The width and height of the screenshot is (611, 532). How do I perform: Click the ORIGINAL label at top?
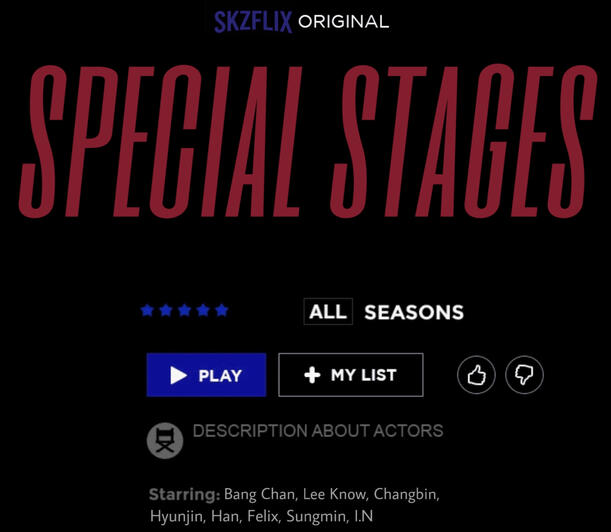[343, 22]
